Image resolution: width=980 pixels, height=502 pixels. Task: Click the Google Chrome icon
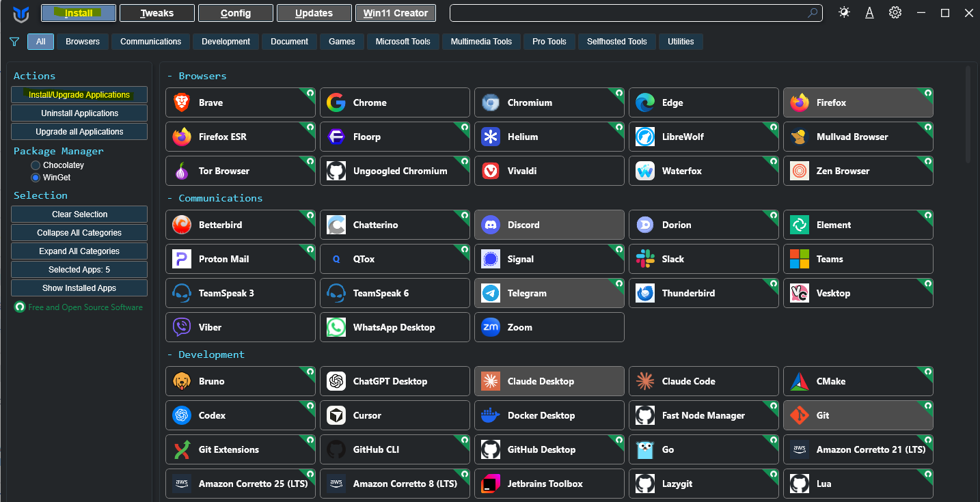tap(336, 102)
